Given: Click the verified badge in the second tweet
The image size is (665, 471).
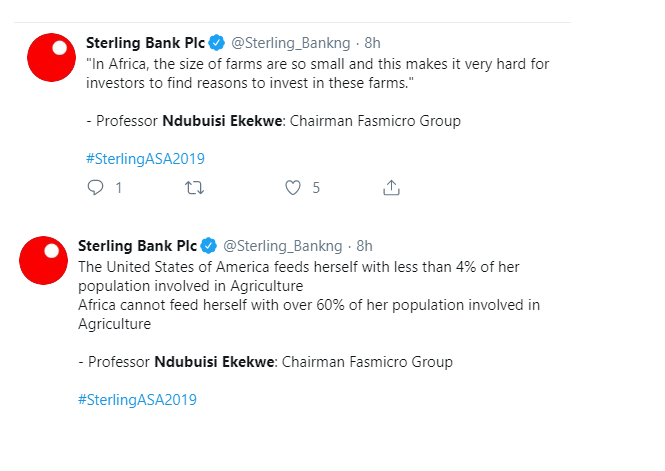Looking at the screenshot, I should click(209, 246).
